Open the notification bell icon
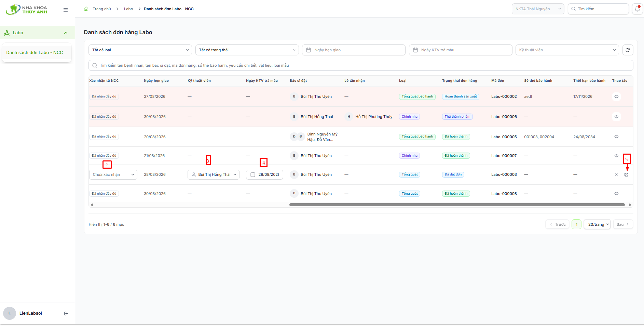Image resolution: width=644 pixels, height=326 pixels. (x=638, y=9)
